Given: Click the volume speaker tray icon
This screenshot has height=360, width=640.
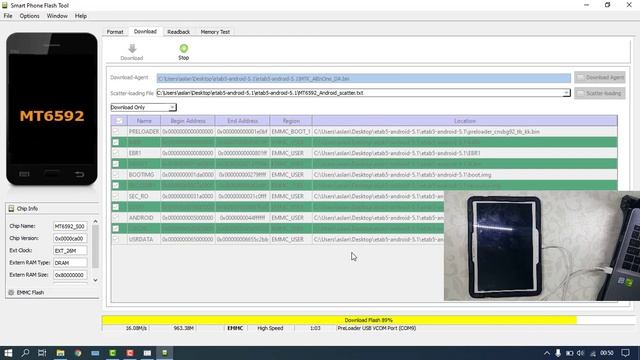Looking at the screenshot, I should click(x=580, y=353).
